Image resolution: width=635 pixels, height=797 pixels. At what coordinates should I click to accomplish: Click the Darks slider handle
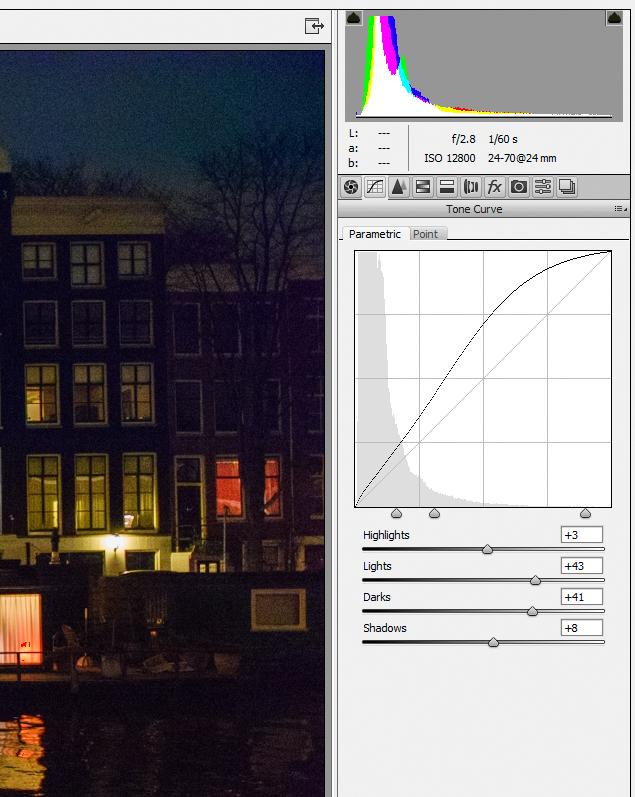click(532, 611)
